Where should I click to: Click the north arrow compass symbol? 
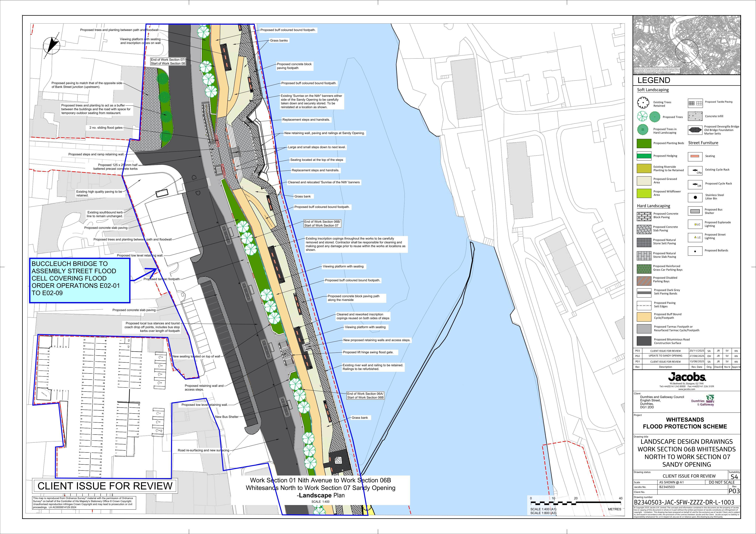coord(52,45)
